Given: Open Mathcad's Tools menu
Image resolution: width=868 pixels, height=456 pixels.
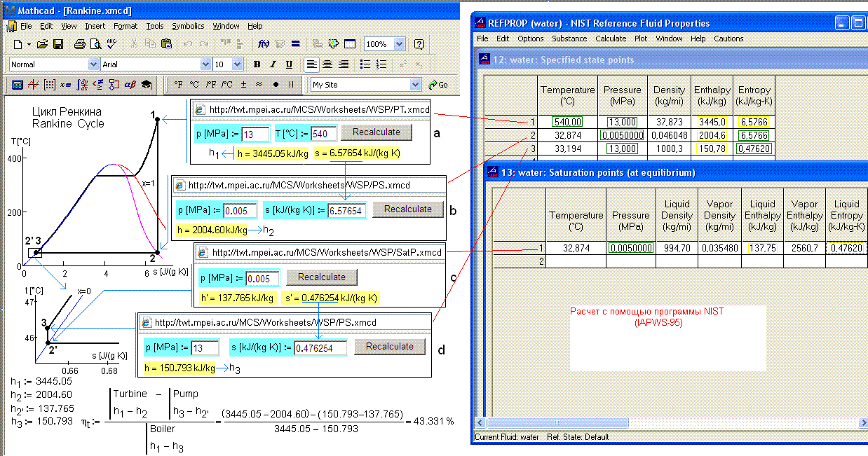Looking at the screenshot, I should coord(154,26).
